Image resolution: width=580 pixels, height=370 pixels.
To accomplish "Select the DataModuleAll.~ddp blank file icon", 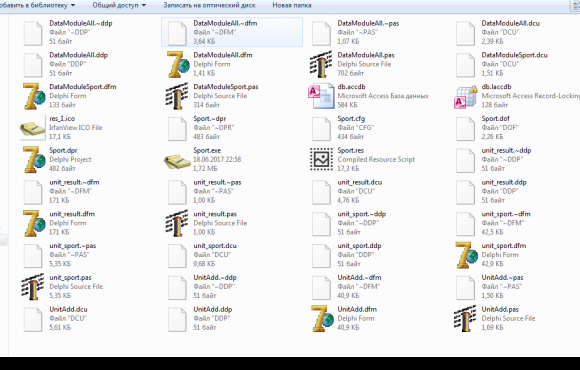I will pyautogui.click(x=33, y=33).
